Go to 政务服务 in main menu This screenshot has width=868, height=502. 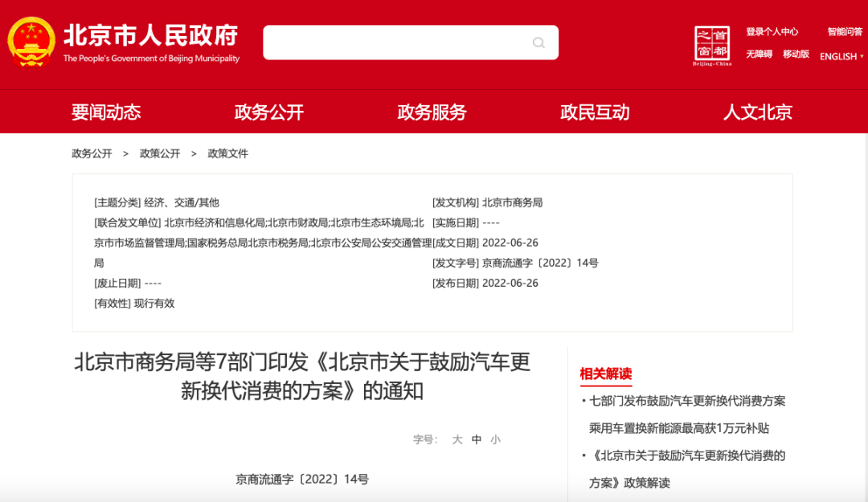click(432, 112)
